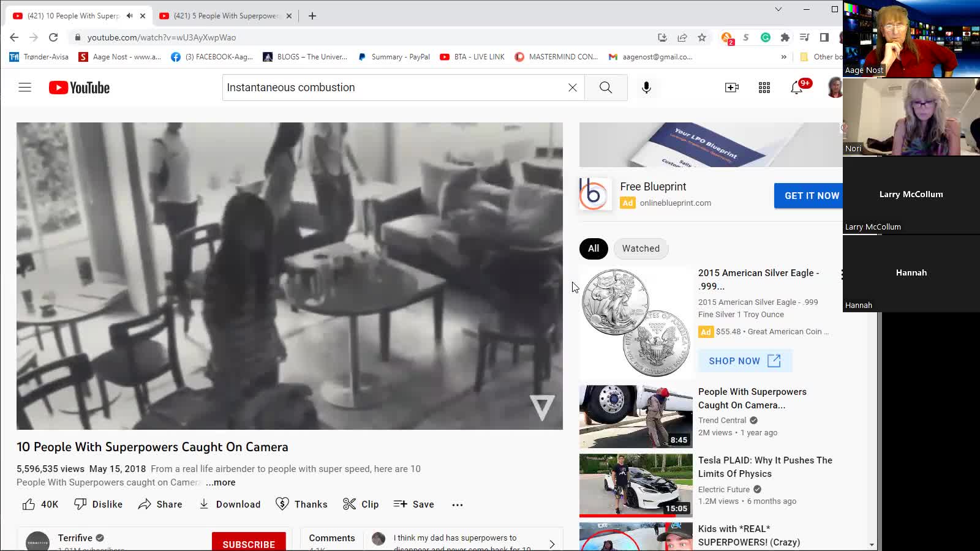Screen dimensions: 980x551
Task: Open Trønder-Avisa bookmark
Action: coord(39,57)
